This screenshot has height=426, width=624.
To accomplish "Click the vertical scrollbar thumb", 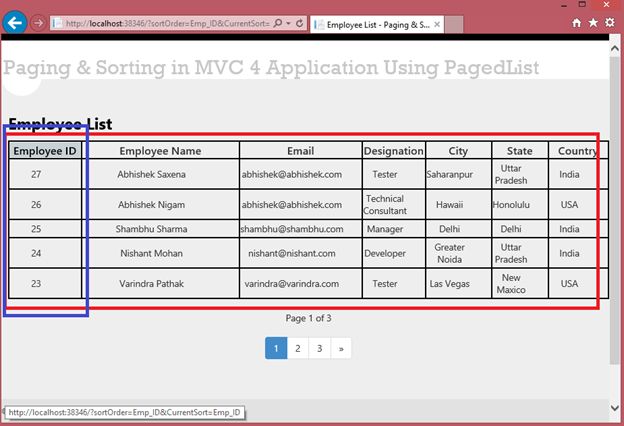I will click(x=614, y=210).
